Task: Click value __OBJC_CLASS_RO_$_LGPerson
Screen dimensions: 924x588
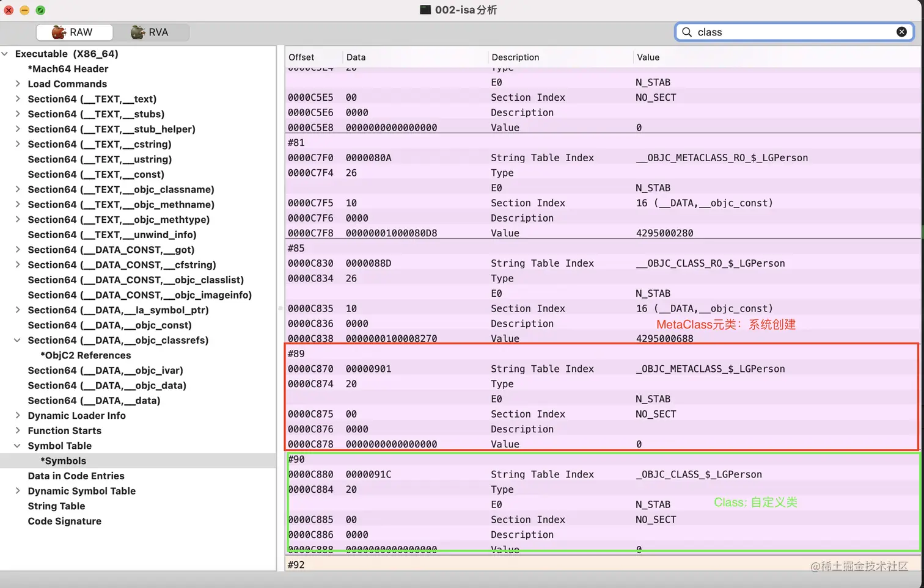Action: pos(710,263)
